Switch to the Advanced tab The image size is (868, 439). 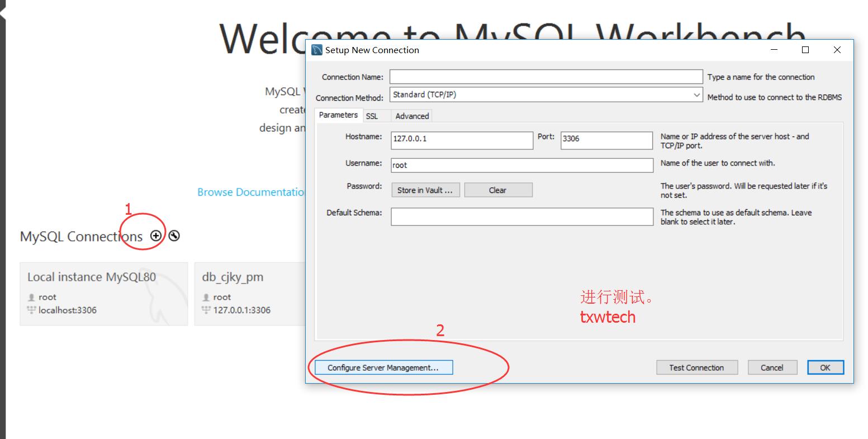[x=412, y=116]
